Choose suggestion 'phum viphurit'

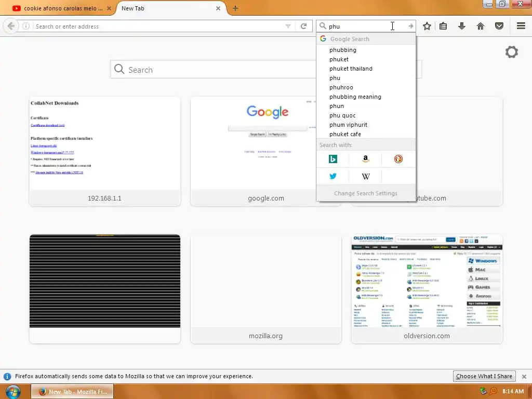tap(366, 125)
